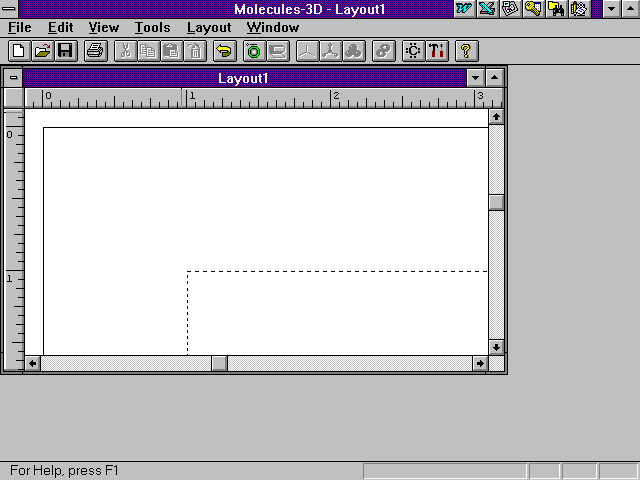The width and height of the screenshot is (640, 480).
Task: Click vertical scrollbar down arrow
Action: [x=496, y=347]
